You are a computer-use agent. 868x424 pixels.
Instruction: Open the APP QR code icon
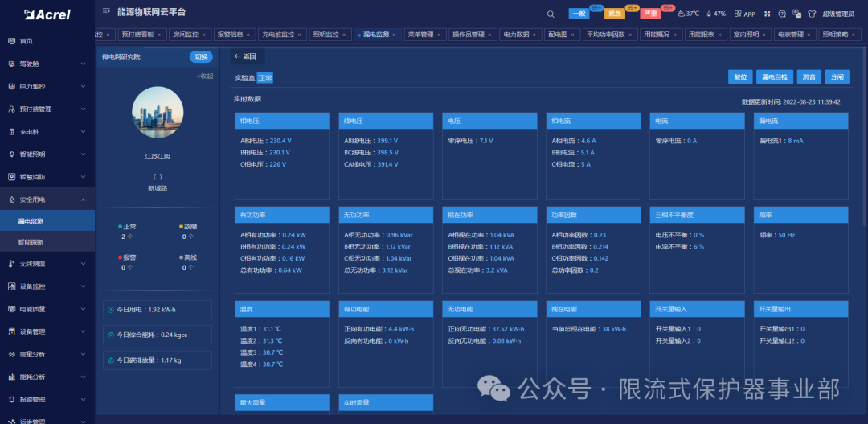(x=745, y=14)
